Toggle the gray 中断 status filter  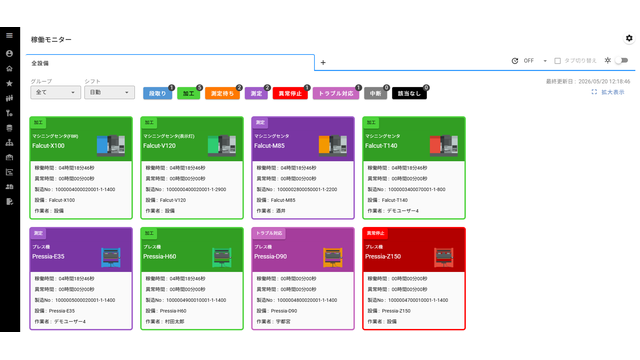click(376, 93)
